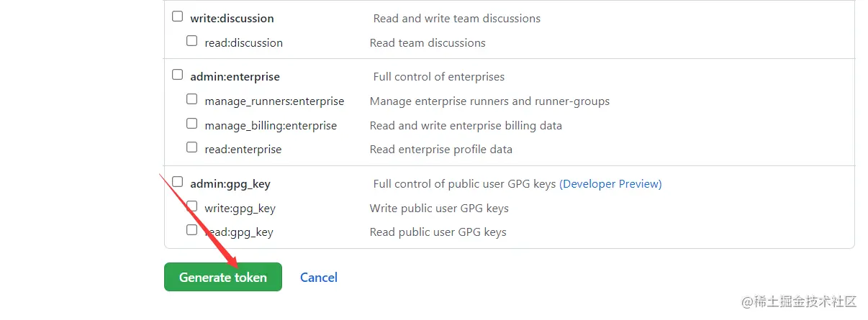Toggle the read:gpg_key checkbox
This screenshot has height=320, width=868.
click(x=192, y=230)
